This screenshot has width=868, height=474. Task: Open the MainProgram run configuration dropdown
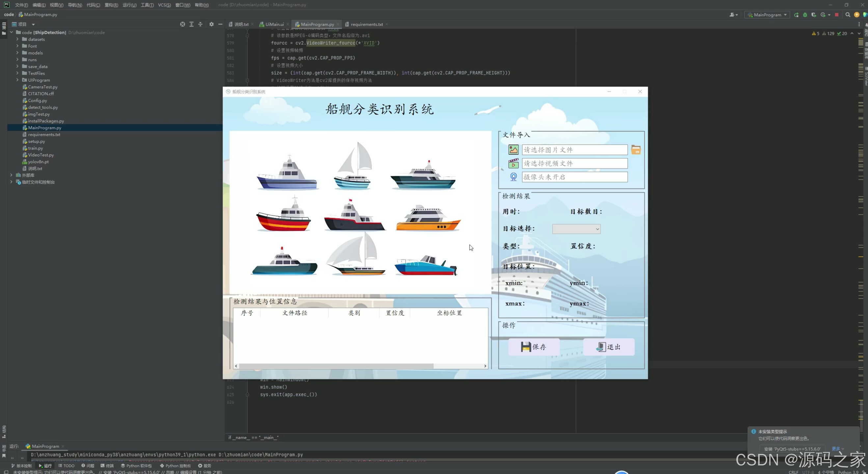coord(767,15)
